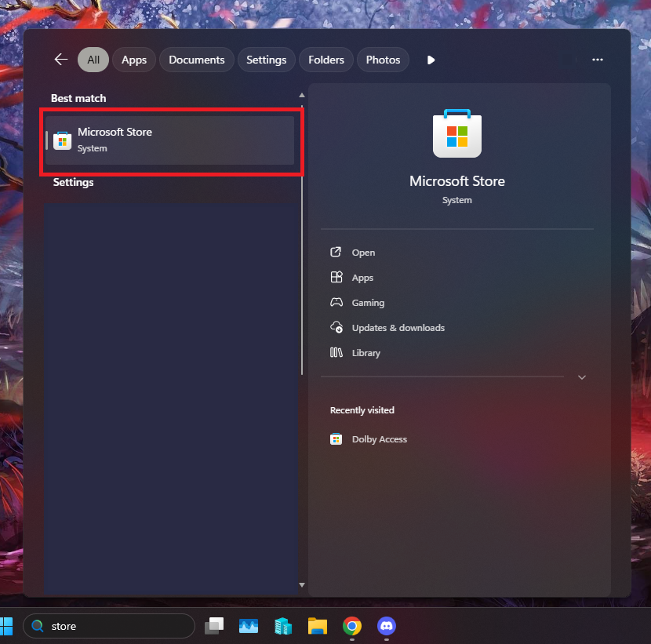The image size is (651, 644).
Task: Open Dolby Access under Recently visited
Action: [379, 439]
